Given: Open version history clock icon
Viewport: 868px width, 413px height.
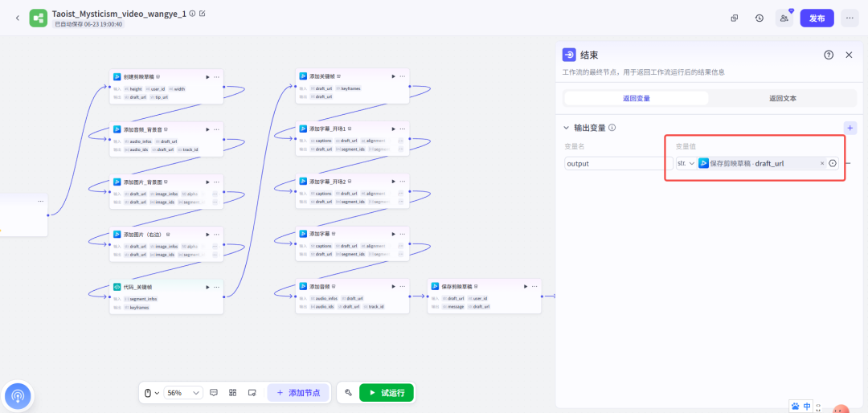Looking at the screenshot, I should pyautogui.click(x=759, y=18).
